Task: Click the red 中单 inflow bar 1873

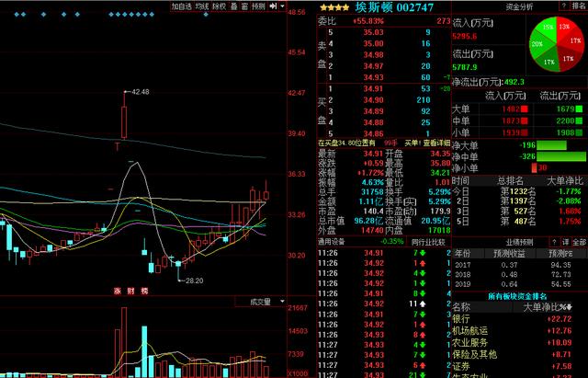Action: tap(525, 120)
